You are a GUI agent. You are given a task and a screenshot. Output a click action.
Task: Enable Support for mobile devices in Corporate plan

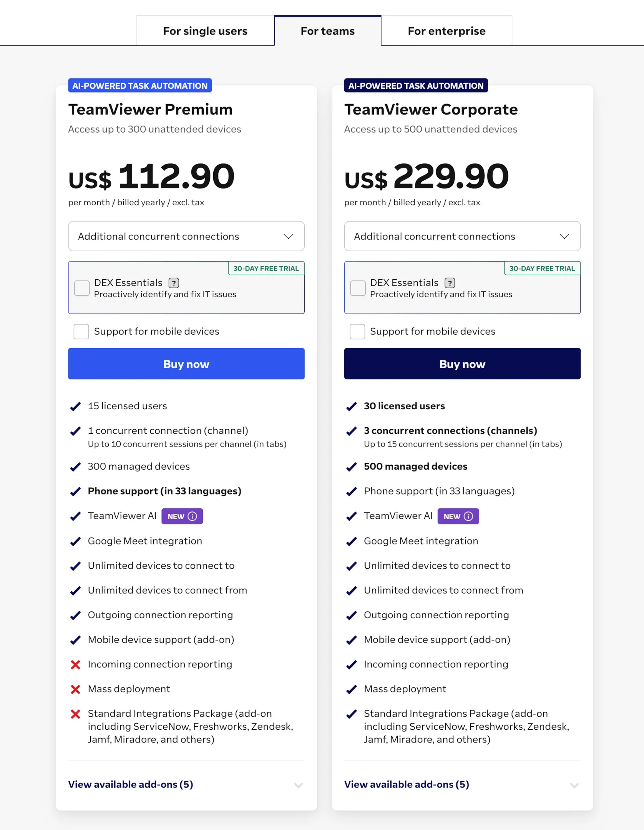point(357,332)
